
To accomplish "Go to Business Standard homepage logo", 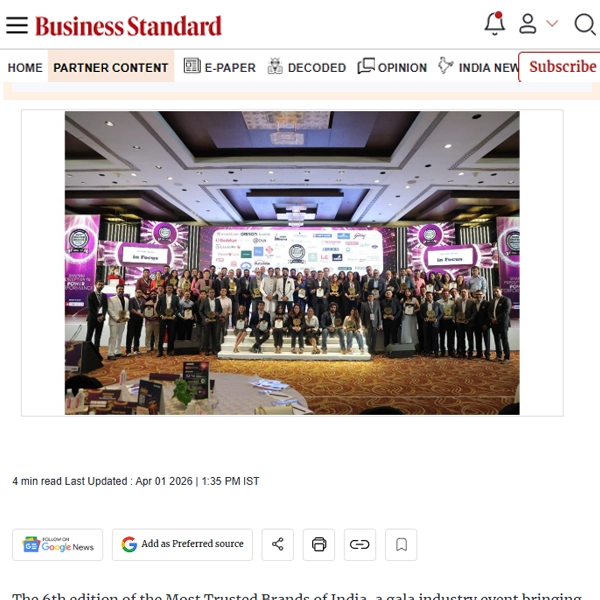I will [129, 26].
